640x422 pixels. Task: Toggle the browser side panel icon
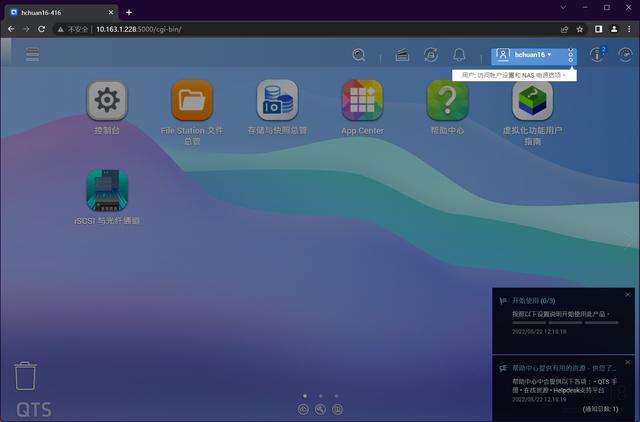pos(598,29)
